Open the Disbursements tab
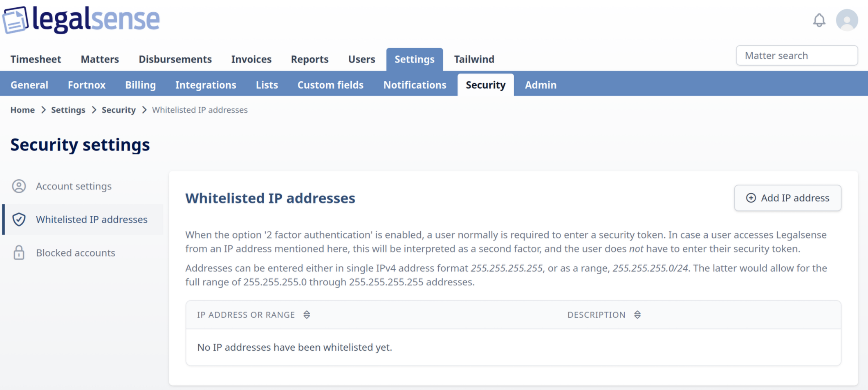Image resolution: width=868 pixels, height=390 pixels. [x=175, y=59]
